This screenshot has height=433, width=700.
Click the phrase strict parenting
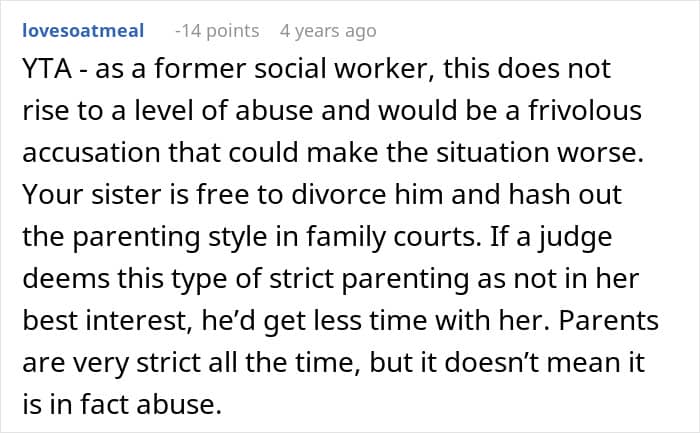(369, 279)
